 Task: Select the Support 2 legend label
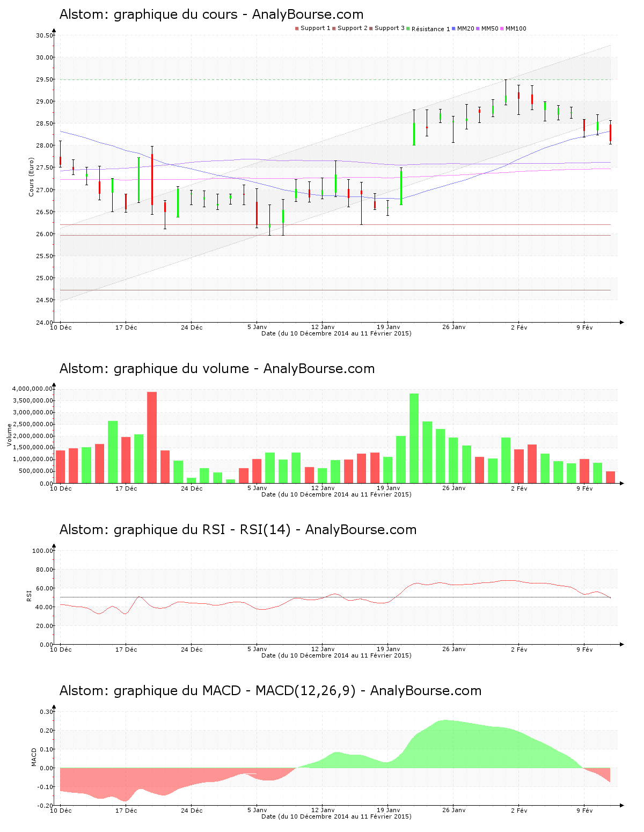(353, 28)
